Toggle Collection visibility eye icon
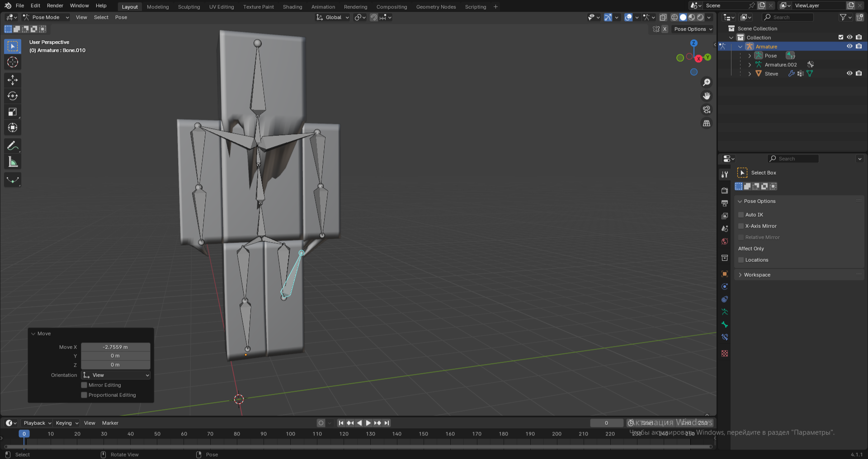The image size is (868, 459). 849,37
